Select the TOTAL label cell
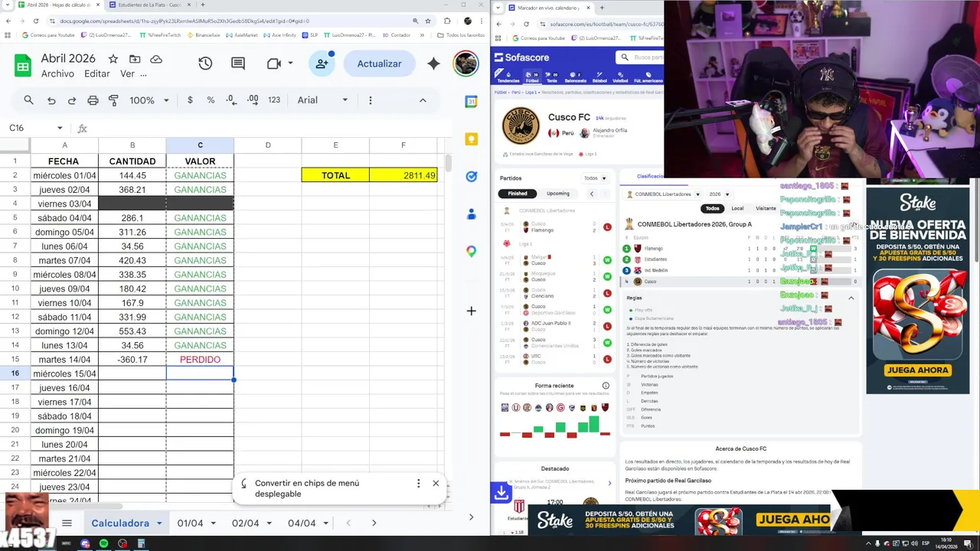This screenshot has width=980, height=551. pyautogui.click(x=335, y=175)
